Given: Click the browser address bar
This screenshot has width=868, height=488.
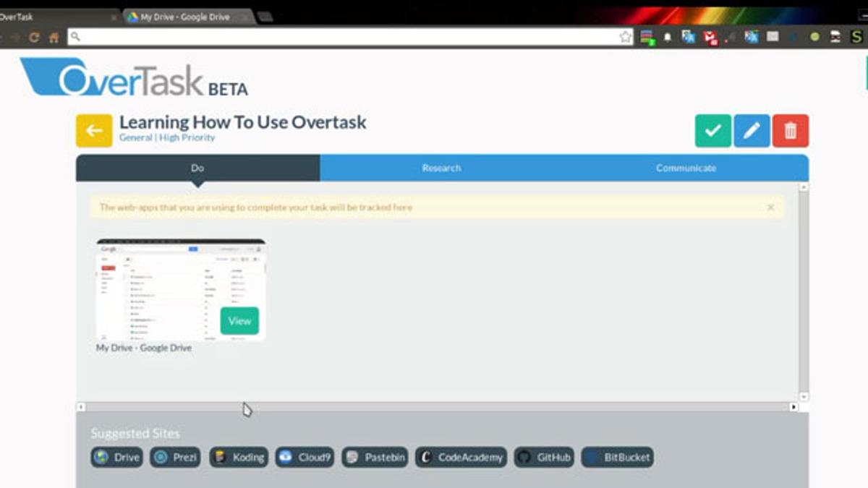Looking at the screenshot, I should click(347, 37).
